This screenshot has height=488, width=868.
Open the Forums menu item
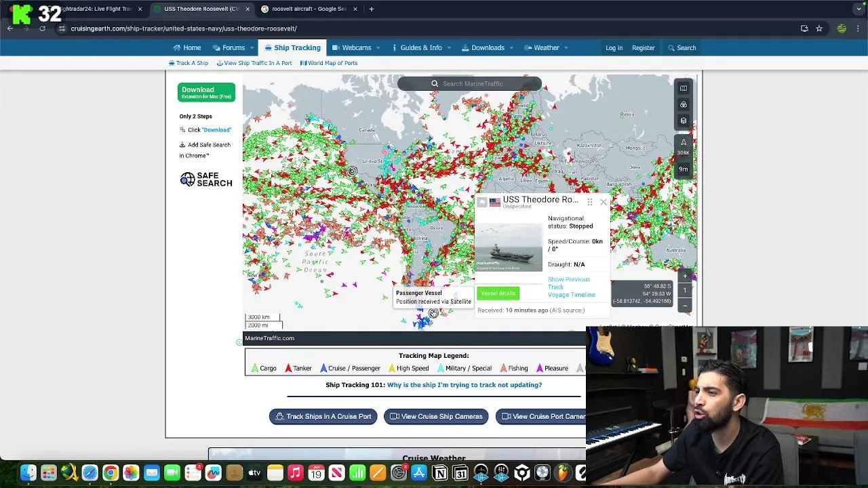229,47
